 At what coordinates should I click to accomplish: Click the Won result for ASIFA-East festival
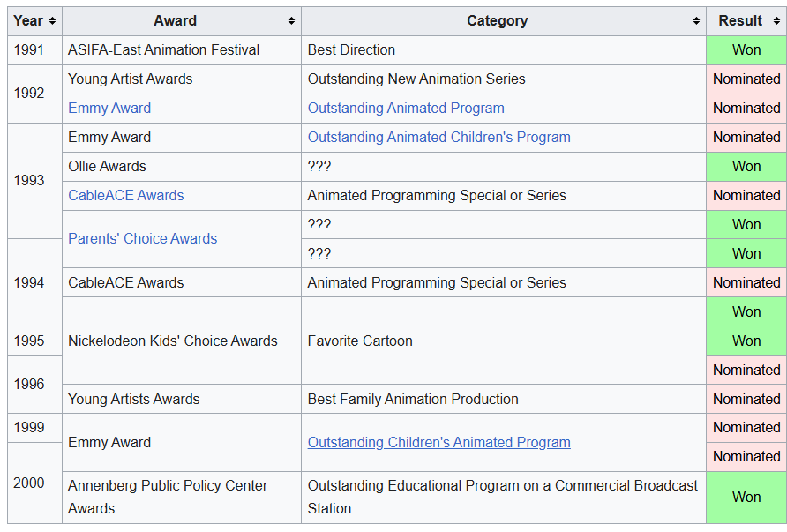[746, 50]
